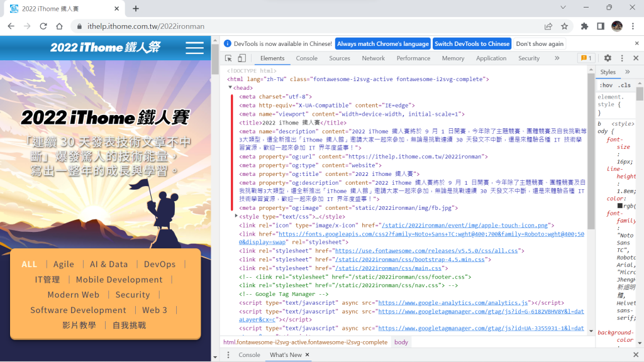Open the Mobile Development category

coord(119,280)
